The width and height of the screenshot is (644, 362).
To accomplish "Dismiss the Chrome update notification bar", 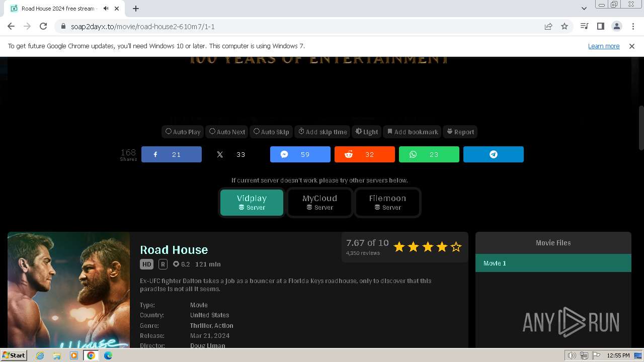I will click(x=632, y=46).
